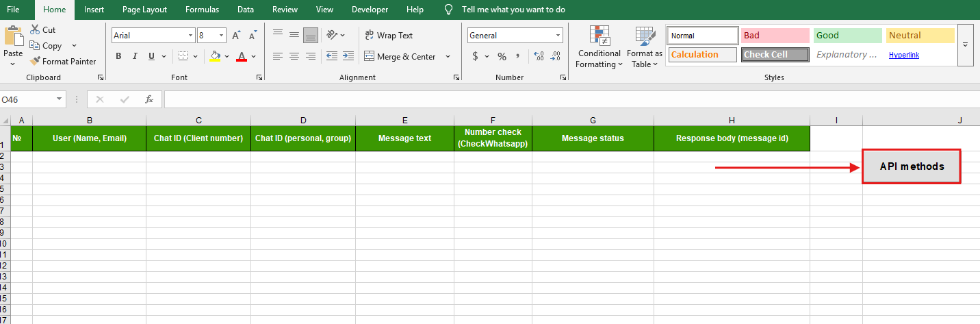
Task: Click the Cut scissors icon
Action: (35, 30)
